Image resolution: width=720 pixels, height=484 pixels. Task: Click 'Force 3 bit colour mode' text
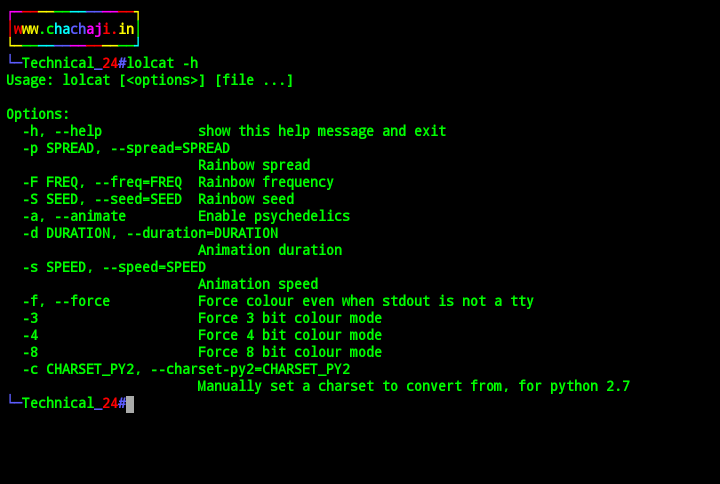290,318
